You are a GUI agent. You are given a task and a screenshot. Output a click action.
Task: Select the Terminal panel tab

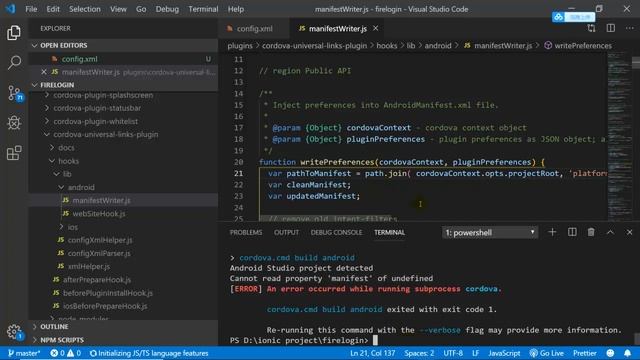[x=389, y=232]
